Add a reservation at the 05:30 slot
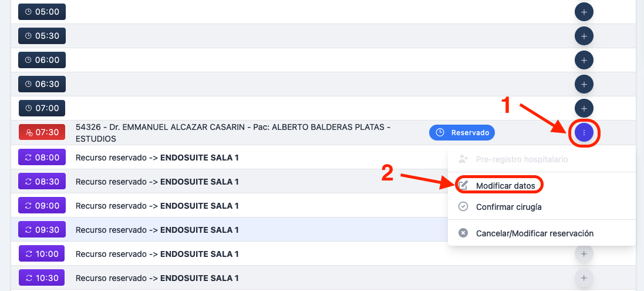 584,36
